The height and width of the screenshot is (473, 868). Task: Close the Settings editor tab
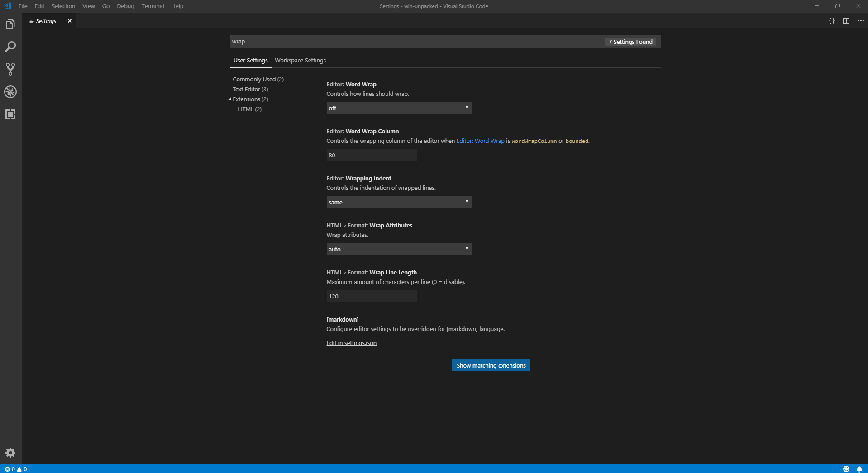70,21
